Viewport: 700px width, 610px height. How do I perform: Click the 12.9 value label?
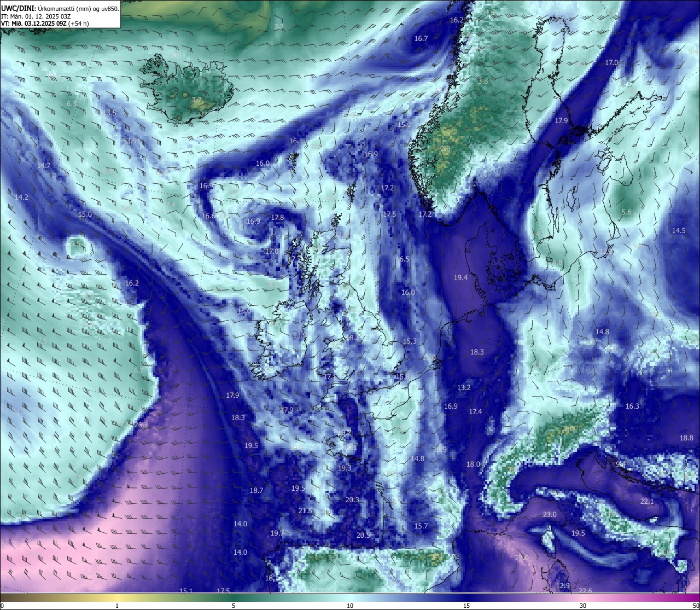click(563, 586)
